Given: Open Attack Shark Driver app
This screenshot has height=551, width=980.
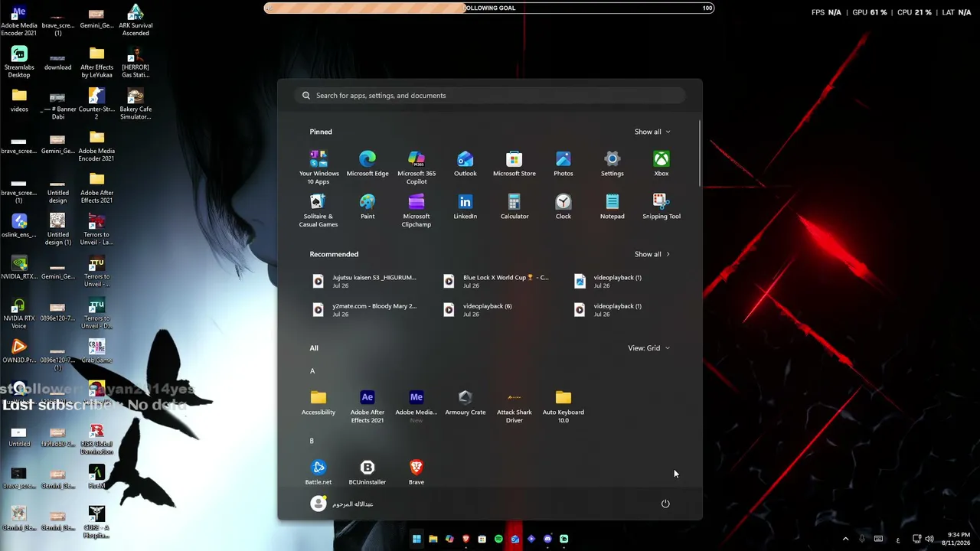Looking at the screenshot, I should click(514, 406).
